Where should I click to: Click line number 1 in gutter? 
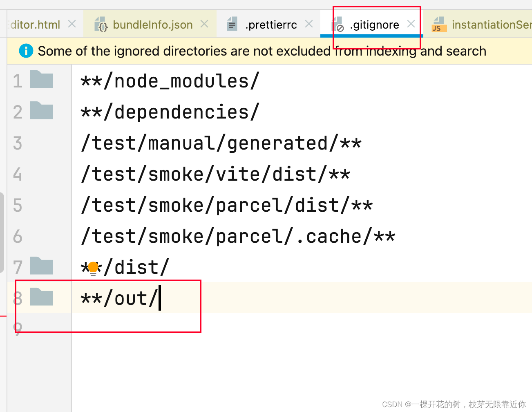tap(17, 81)
